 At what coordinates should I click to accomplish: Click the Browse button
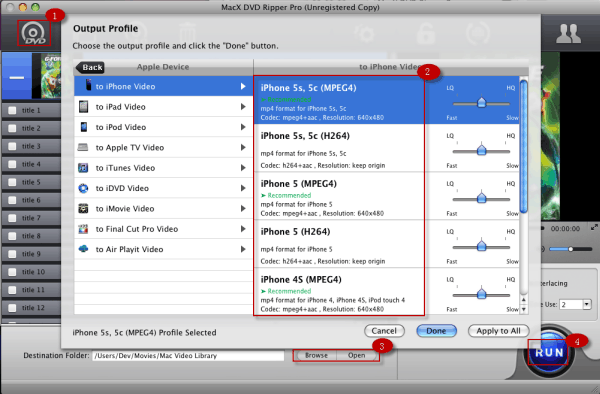(316, 355)
